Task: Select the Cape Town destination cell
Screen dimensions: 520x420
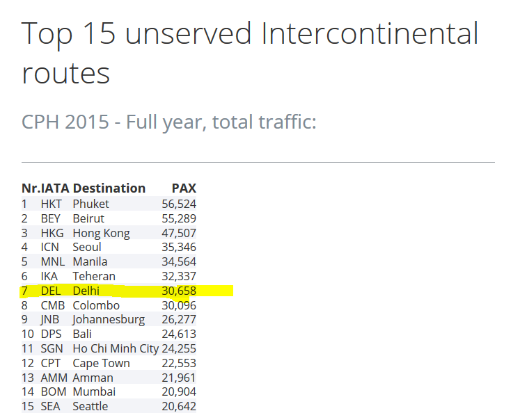Action: coord(101,364)
